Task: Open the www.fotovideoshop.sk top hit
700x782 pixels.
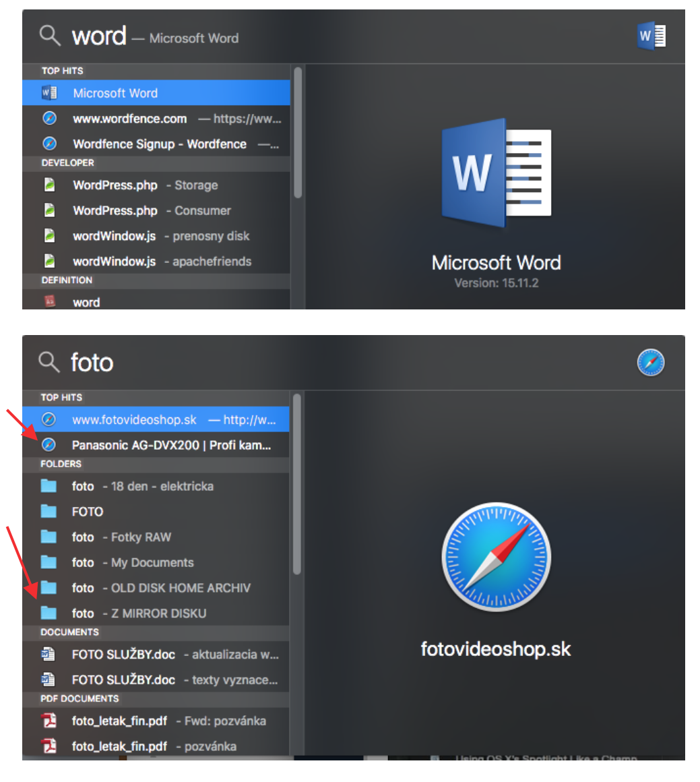Action: (134, 420)
